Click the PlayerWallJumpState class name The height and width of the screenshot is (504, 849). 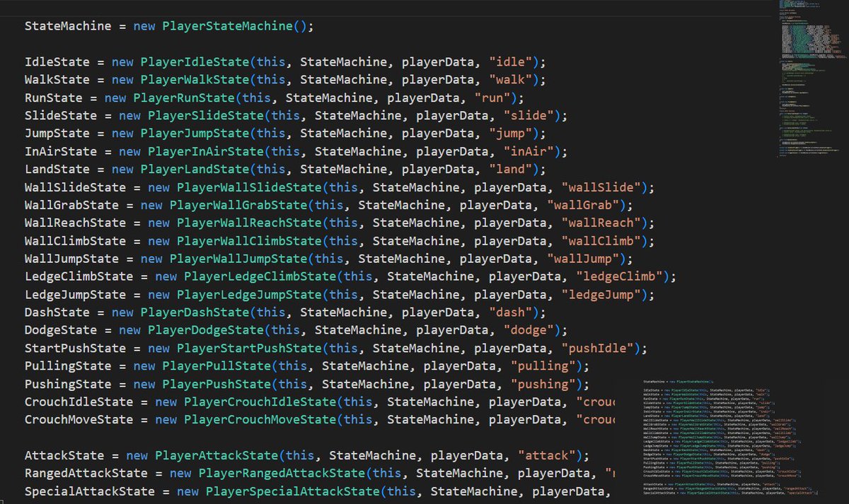[238, 259]
